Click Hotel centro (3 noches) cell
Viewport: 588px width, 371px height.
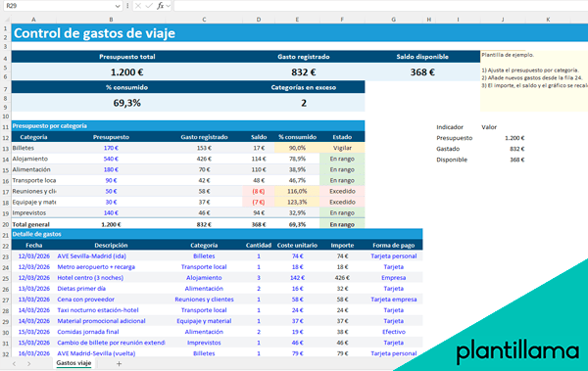tap(111, 278)
